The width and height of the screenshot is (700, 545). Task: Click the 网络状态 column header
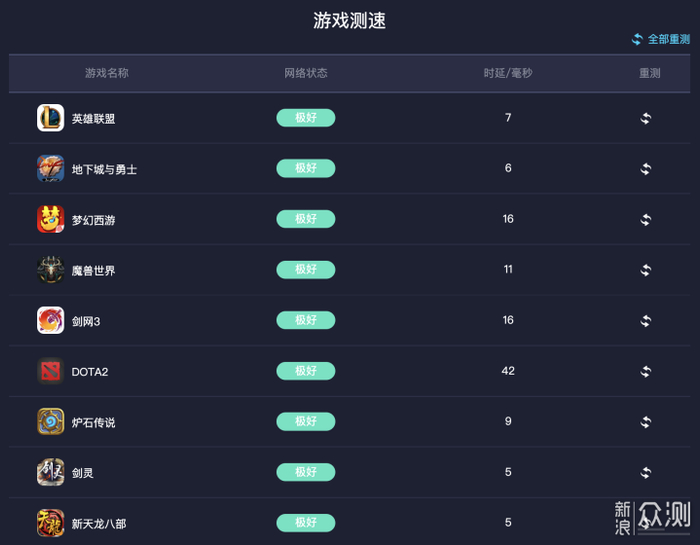point(305,73)
